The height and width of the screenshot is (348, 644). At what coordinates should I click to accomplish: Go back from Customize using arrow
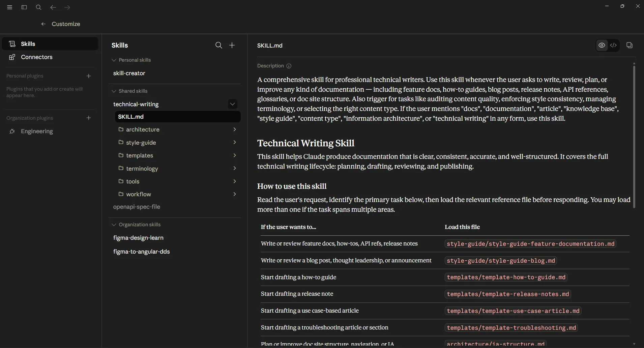43,24
